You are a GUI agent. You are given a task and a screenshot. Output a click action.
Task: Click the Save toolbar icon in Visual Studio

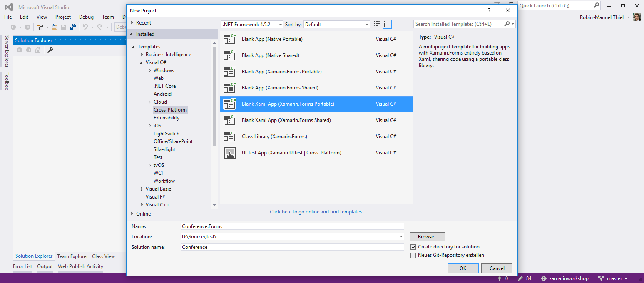[64, 27]
